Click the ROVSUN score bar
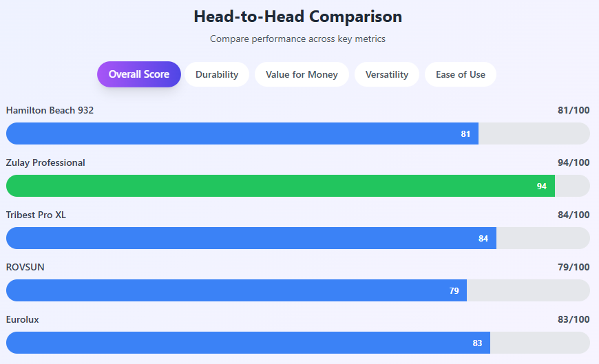The width and height of the screenshot is (599, 364). (236, 290)
